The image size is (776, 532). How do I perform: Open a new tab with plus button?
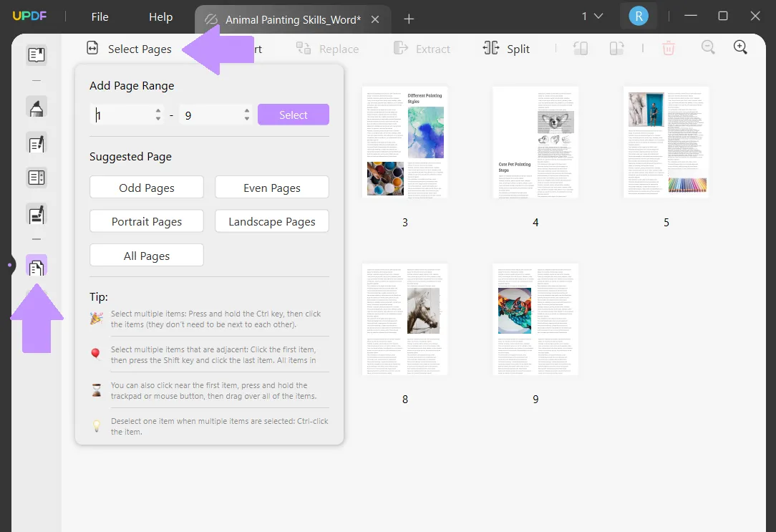click(x=409, y=19)
